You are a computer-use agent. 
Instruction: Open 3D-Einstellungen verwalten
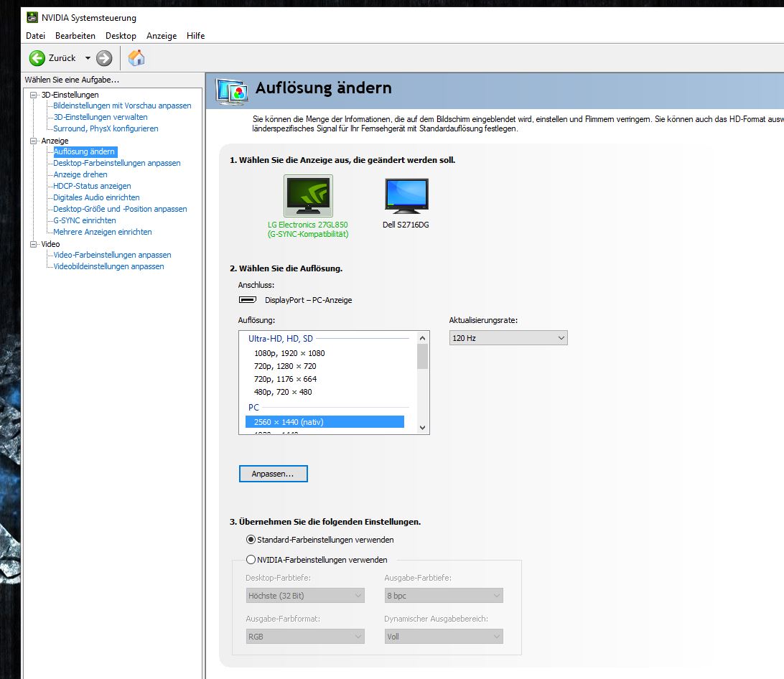(101, 117)
